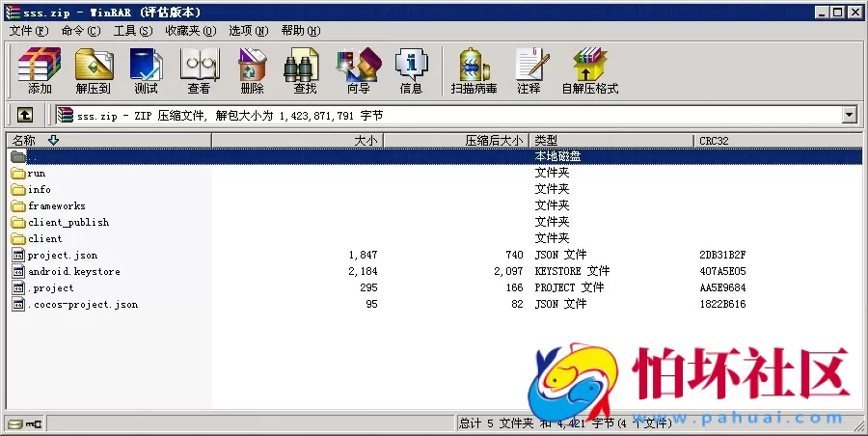This screenshot has width=868, height=436.
Task: Select the parent folder '..' row
Action: 435,157
